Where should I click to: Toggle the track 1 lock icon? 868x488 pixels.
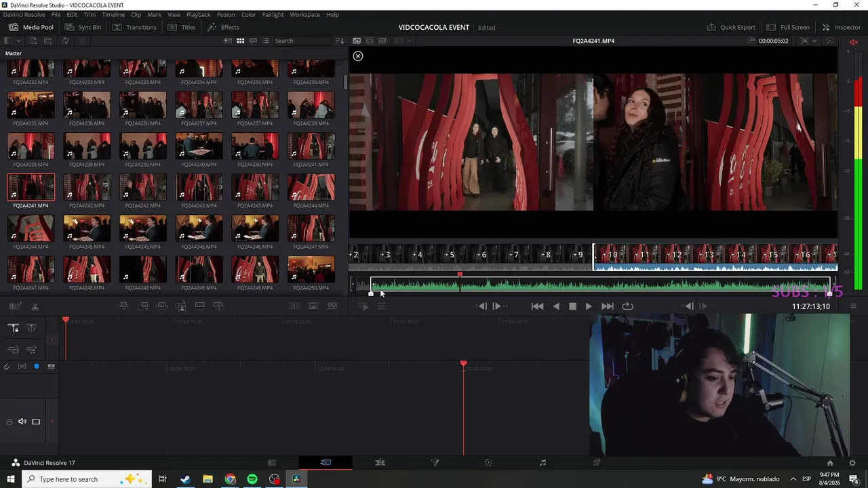tap(9, 422)
